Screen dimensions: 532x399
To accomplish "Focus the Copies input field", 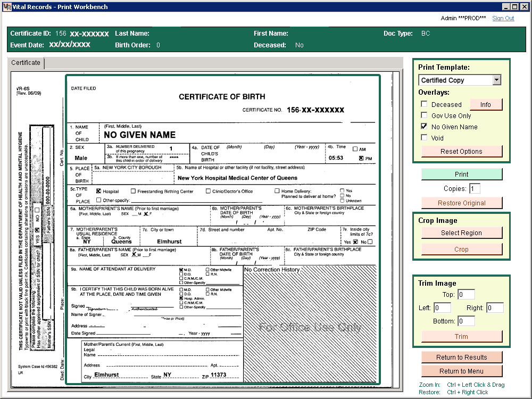I will coord(475,189).
